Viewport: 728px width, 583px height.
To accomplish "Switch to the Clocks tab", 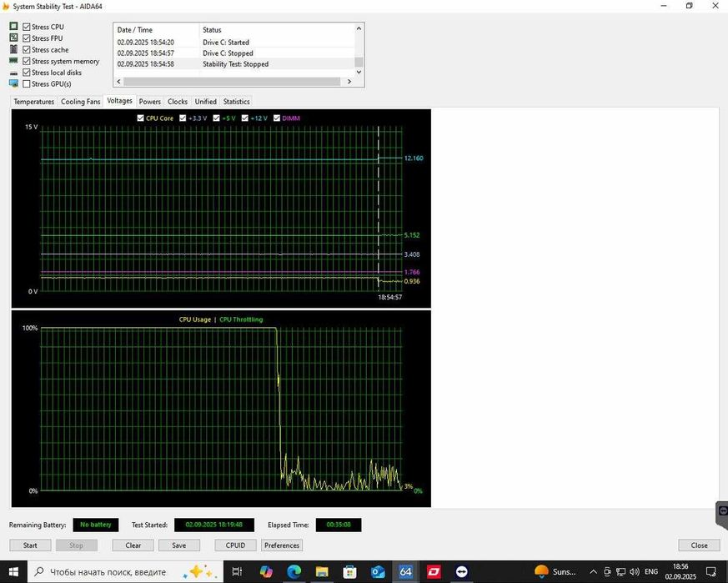I will (x=178, y=101).
